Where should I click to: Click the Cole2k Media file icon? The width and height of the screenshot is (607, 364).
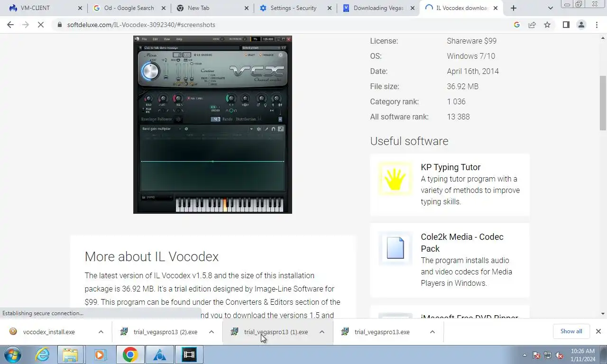pos(395,248)
